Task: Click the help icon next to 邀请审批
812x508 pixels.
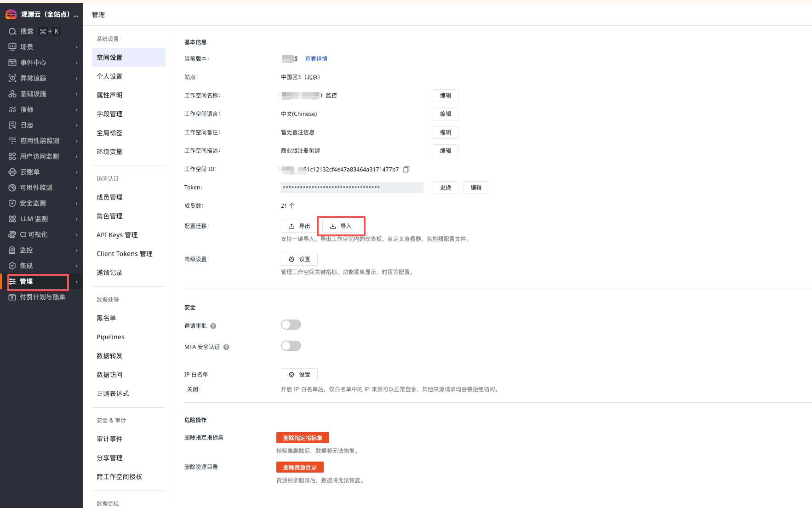Action: tap(213, 326)
